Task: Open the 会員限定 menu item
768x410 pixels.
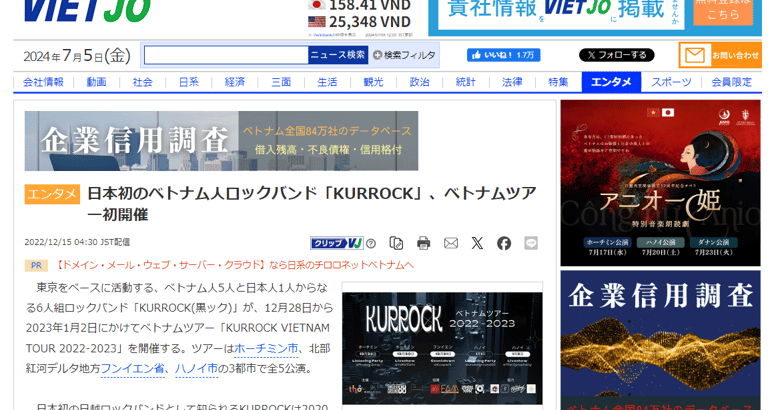Action: pos(731,82)
